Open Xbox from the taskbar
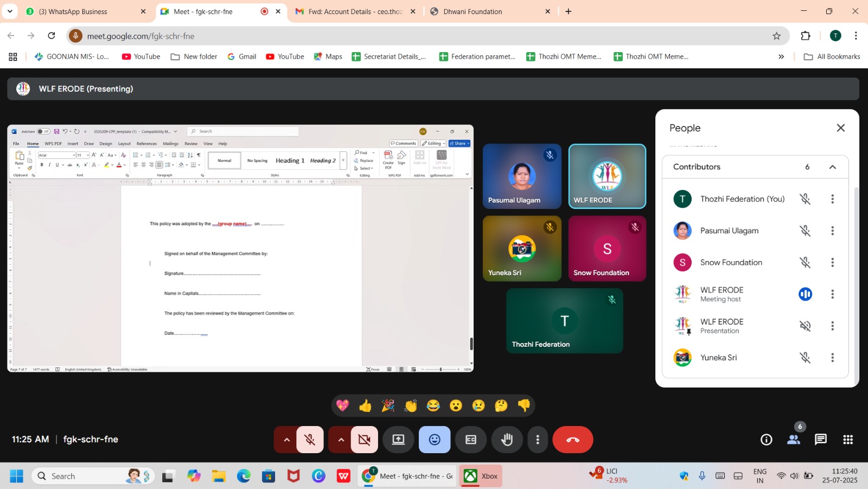This screenshot has height=489, width=868. (481, 477)
